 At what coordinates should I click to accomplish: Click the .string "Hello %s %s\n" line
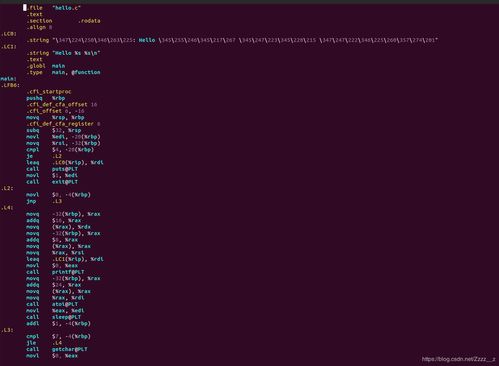click(x=63, y=53)
